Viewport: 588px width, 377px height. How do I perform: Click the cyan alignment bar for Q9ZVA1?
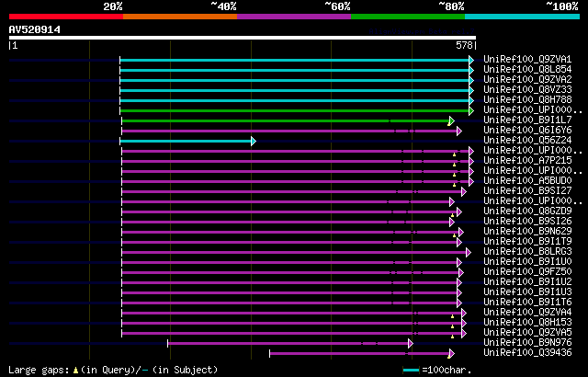[294, 61]
